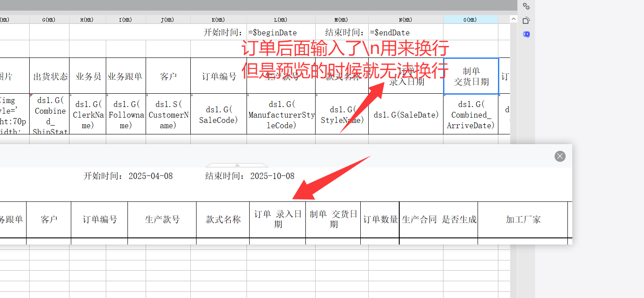Select the 制单 交货日期 cell in designer

[x=471, y=76]
